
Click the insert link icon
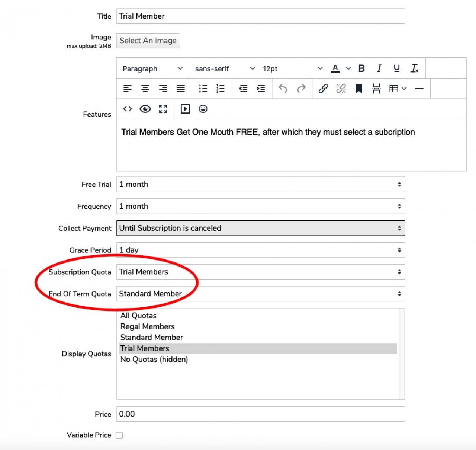coord(323,89)
